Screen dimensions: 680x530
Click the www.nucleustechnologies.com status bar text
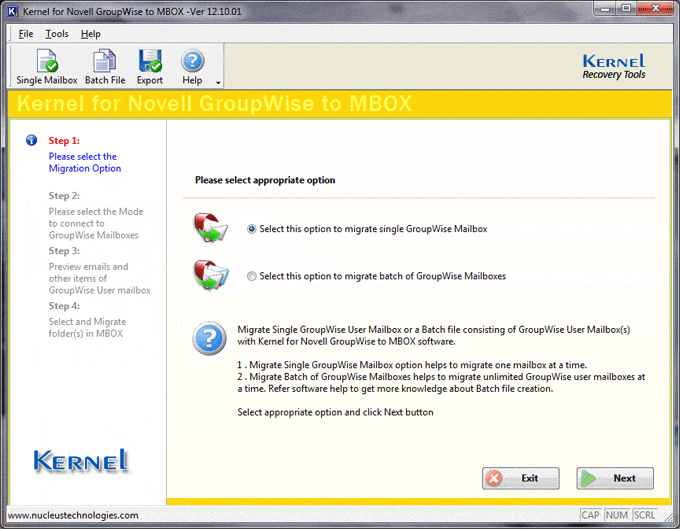(x=73, y=515)
